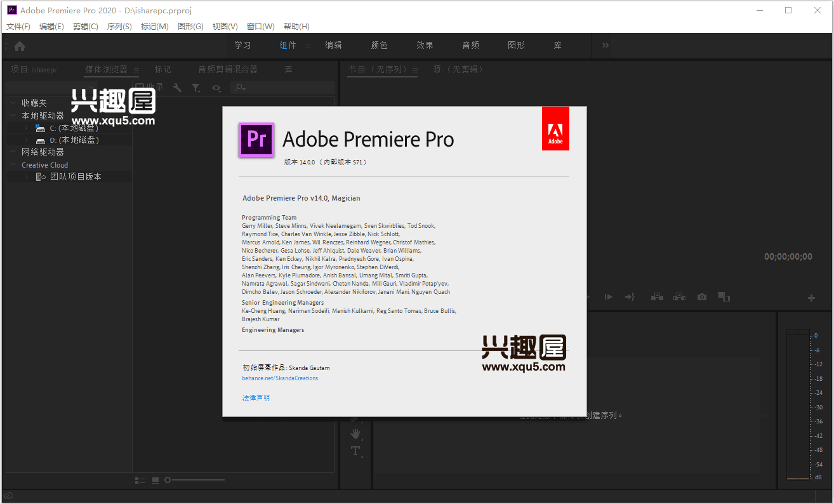Image resolution: width=834 pixels, height=504 pixels.
Task: Collapse the 收藏夹 tree section
Action: tap(13, 103)
